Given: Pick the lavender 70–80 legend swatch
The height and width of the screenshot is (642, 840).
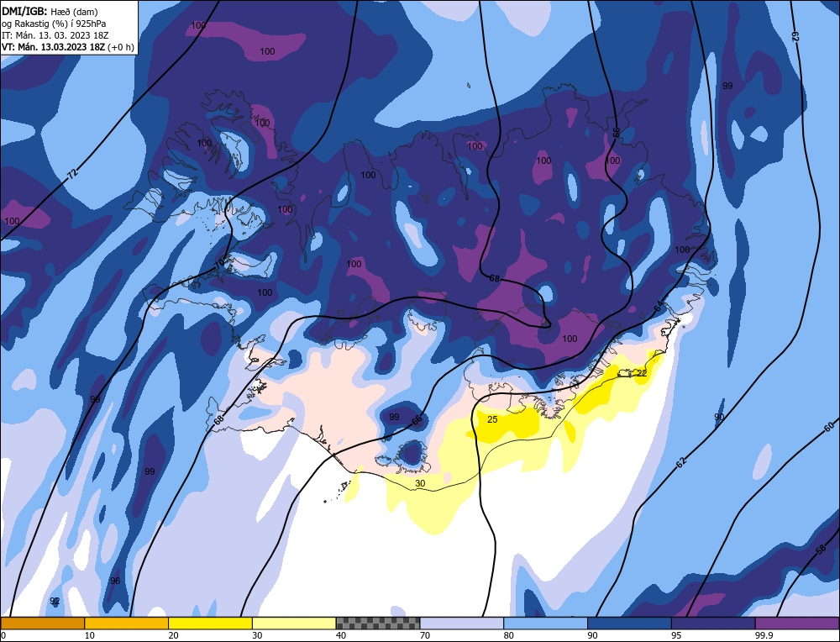Looking at the screenshot, I should coord(462,623).
